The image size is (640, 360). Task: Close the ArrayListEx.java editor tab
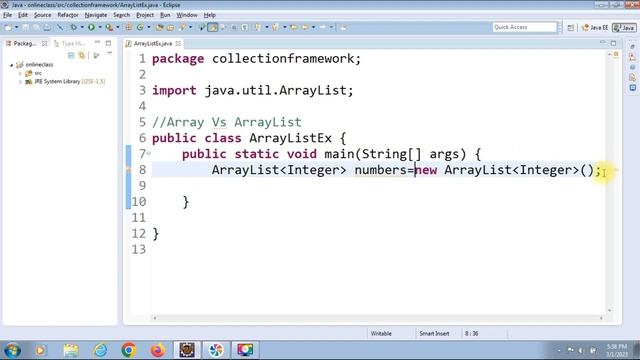(x=178, y=43)
